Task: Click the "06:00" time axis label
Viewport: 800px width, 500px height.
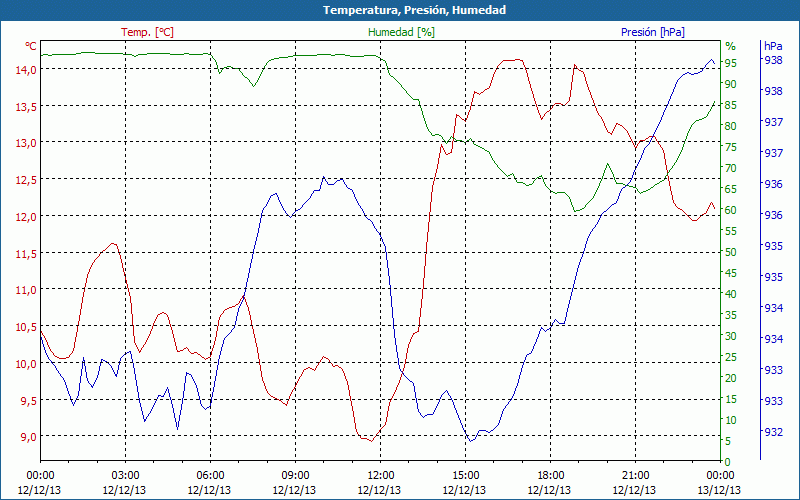Action: [210, 476]
